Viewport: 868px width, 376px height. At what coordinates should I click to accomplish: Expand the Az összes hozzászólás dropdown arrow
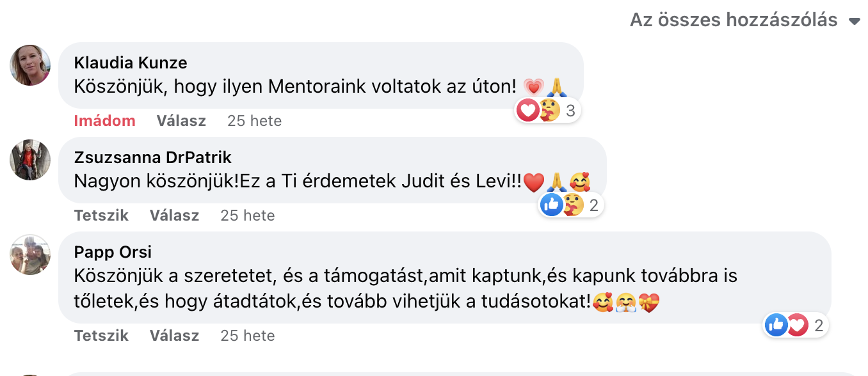pos(854,21)
